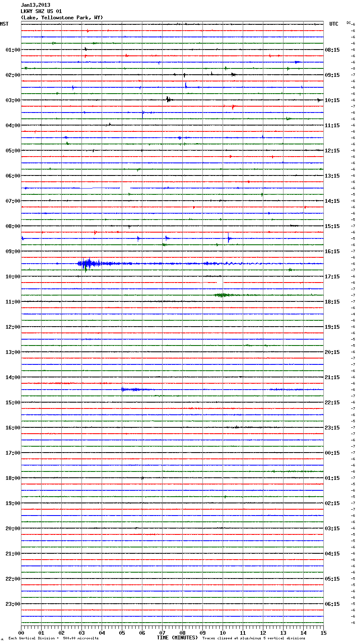Click the Traces clipped at plus/minus footnote
This screenshot has height=644, width=357.
tap(254, 639)
